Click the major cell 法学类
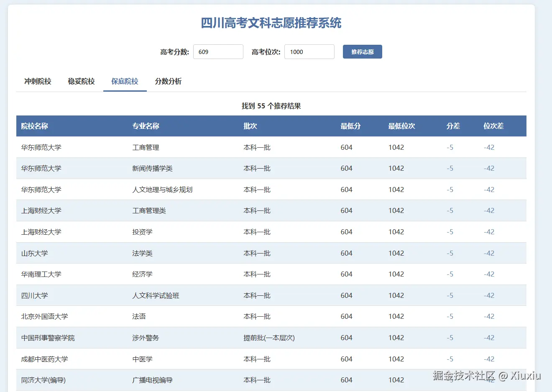This screenshot has height=392, width=552. coord(143,253)
